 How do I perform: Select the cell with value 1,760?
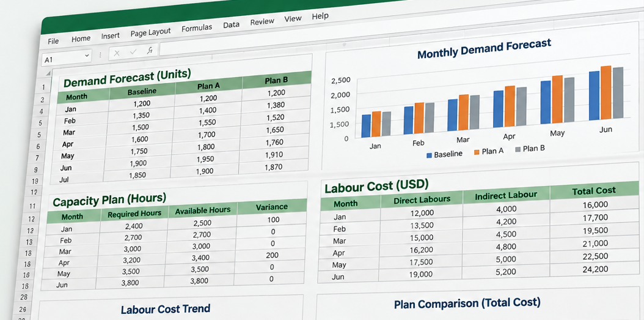(x=275, y=142)
